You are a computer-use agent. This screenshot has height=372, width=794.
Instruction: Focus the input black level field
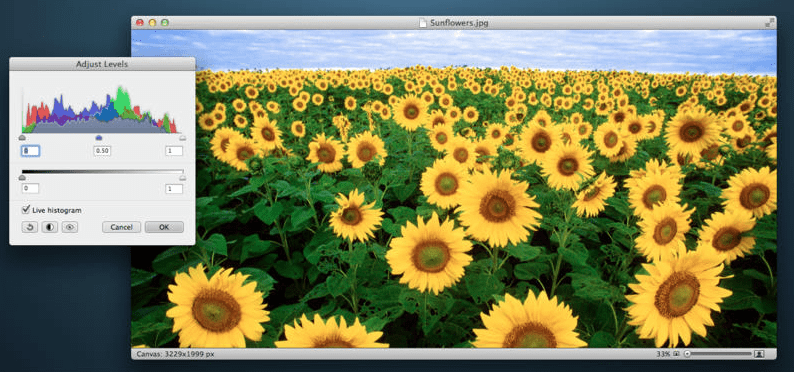pyautogui.click(x=30, y=151)
